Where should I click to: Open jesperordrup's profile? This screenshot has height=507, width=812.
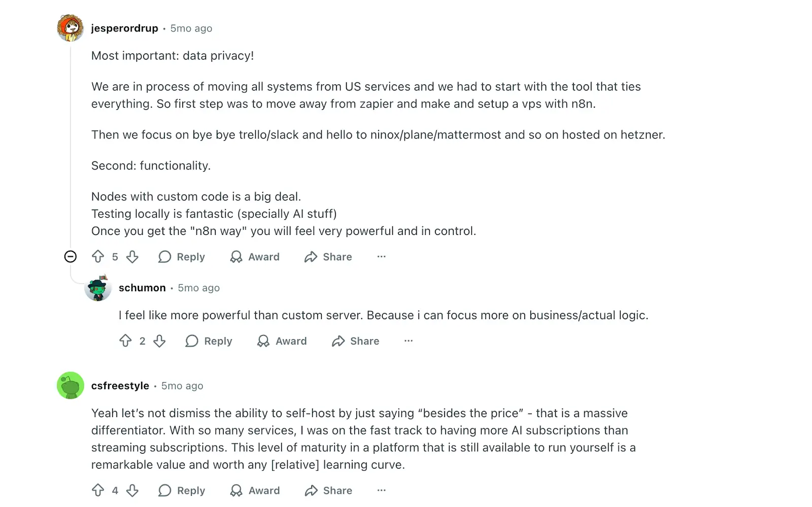coord(125,28)
